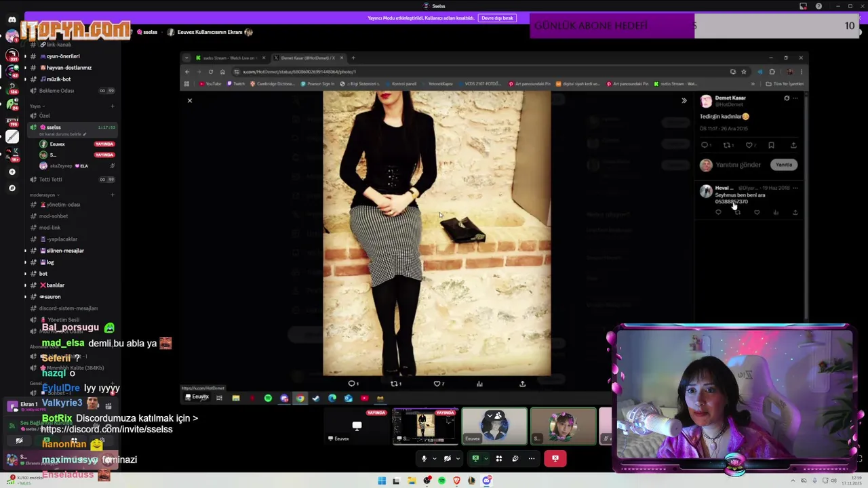The height and width of the screenshot is (488, 868).
Task: Retweet the Demet Kasar tweet in sidebar
Action: point(727,145)
